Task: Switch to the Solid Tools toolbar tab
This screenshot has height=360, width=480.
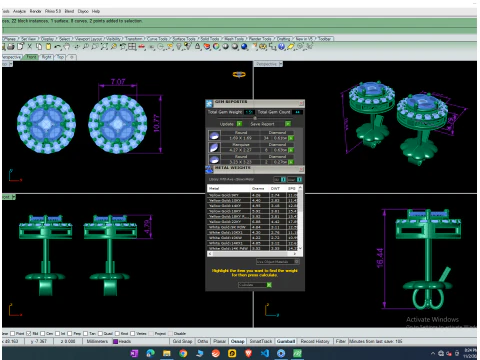Action: (210, 39)
